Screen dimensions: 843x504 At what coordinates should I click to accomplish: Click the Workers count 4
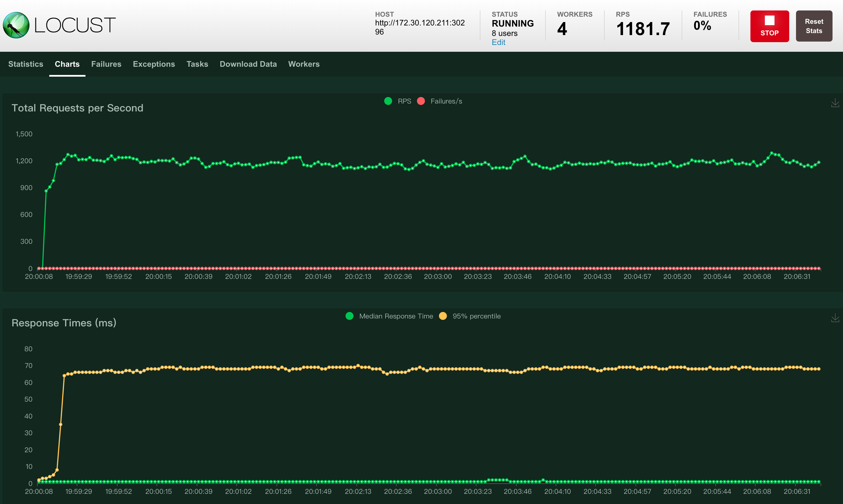click(x=562, y=29)
